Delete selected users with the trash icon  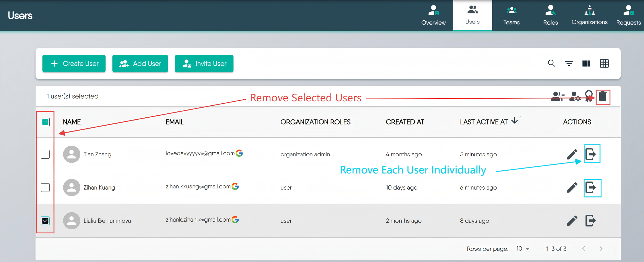click(x=603, y=96)
